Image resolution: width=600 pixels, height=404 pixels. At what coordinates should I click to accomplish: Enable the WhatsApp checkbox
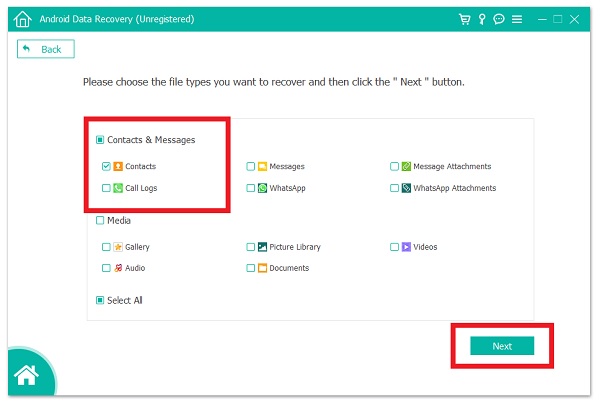click(x=250, y=188)
